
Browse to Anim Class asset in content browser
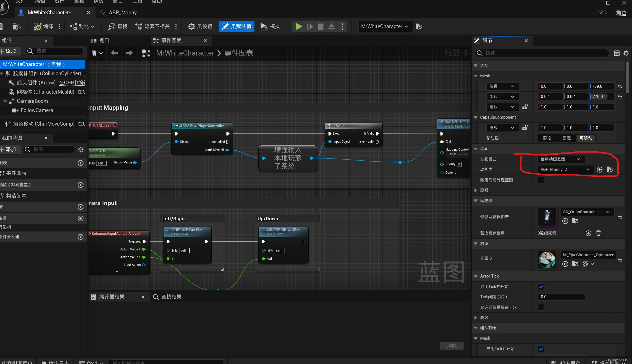tap(609, 170)
